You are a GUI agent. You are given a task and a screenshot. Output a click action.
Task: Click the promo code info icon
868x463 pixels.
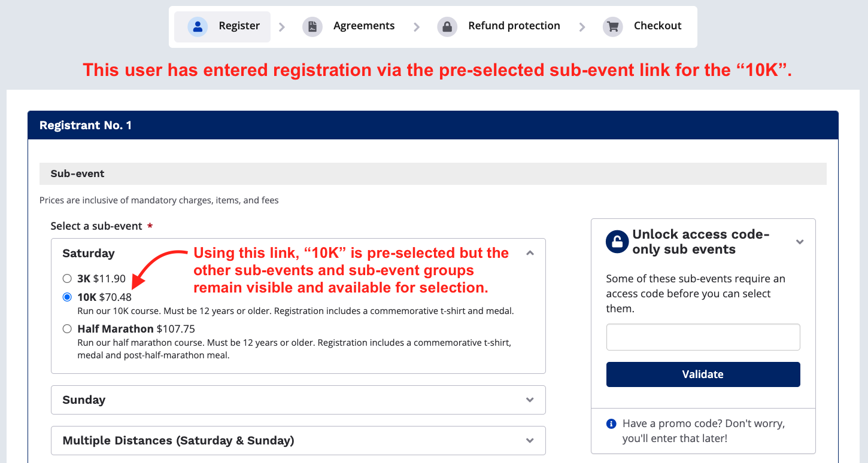(x=611, y=424)
